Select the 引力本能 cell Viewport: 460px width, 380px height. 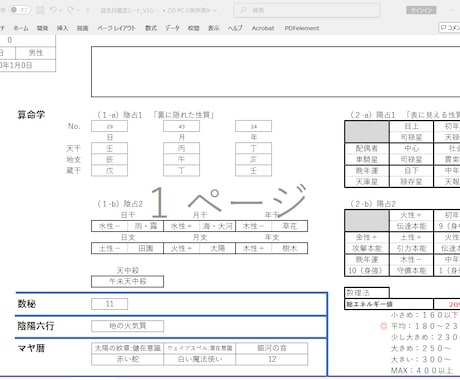pos(411,248)
